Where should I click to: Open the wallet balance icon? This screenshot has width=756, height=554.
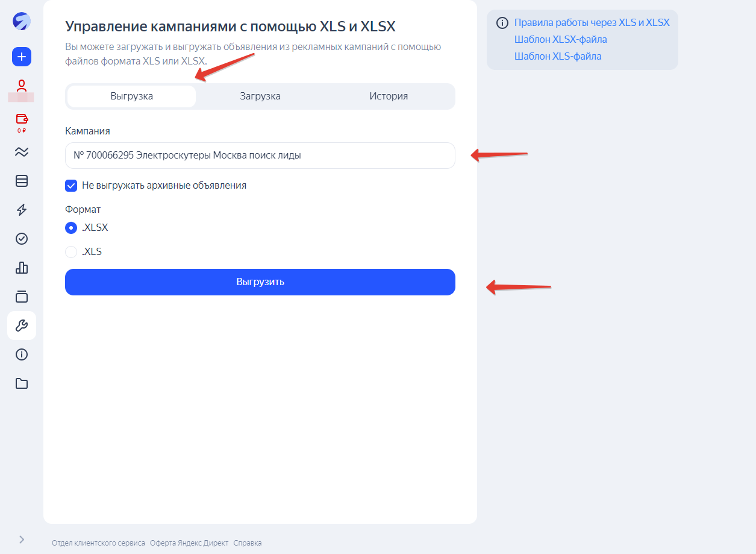22,118
